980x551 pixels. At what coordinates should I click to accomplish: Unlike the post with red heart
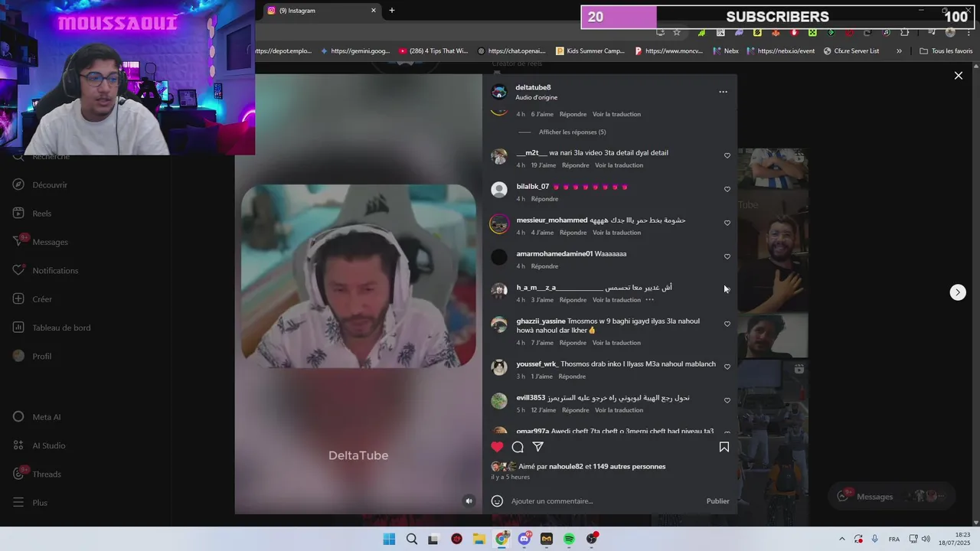click(498, 447)
